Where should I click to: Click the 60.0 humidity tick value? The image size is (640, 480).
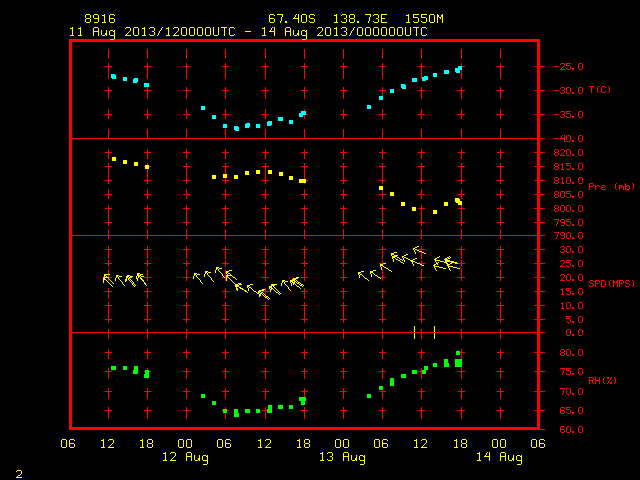tap(571, 429)
